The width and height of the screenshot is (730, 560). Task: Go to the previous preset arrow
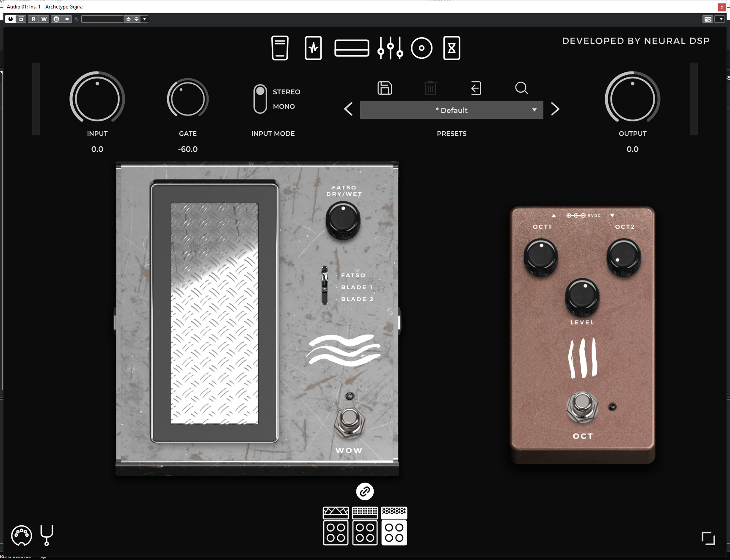click(x=348, y=109)
